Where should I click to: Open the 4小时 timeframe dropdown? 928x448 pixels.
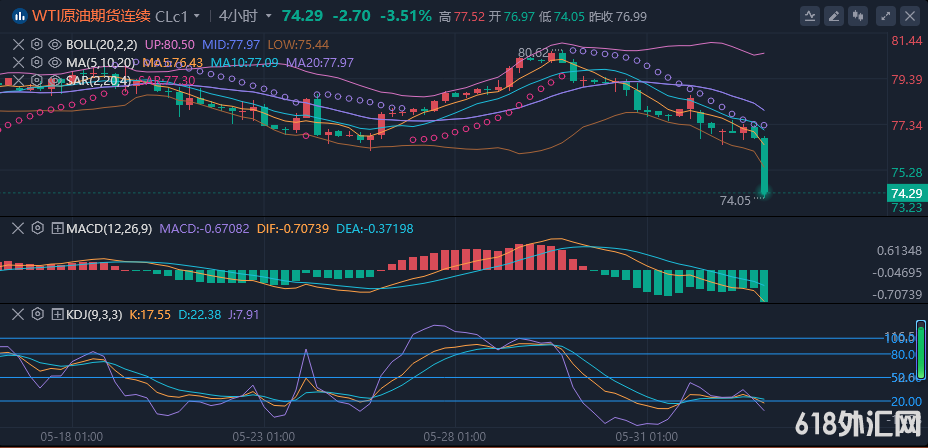coord(243,16)
